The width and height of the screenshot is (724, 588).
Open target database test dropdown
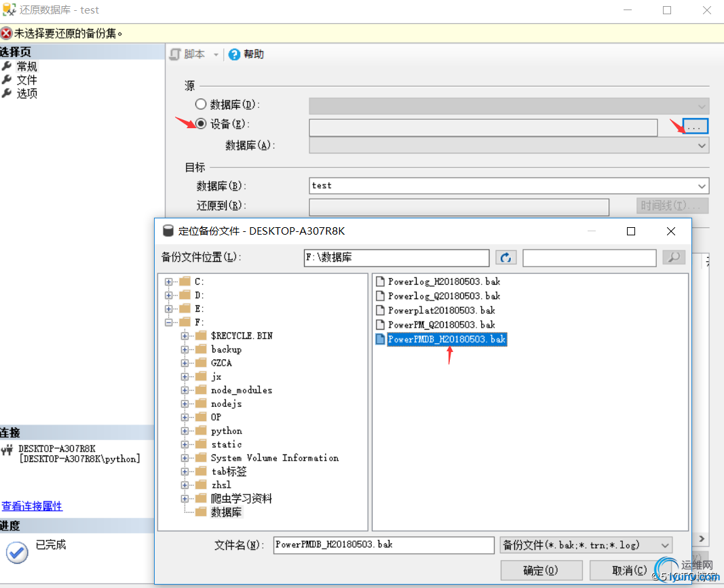[702, 186]
